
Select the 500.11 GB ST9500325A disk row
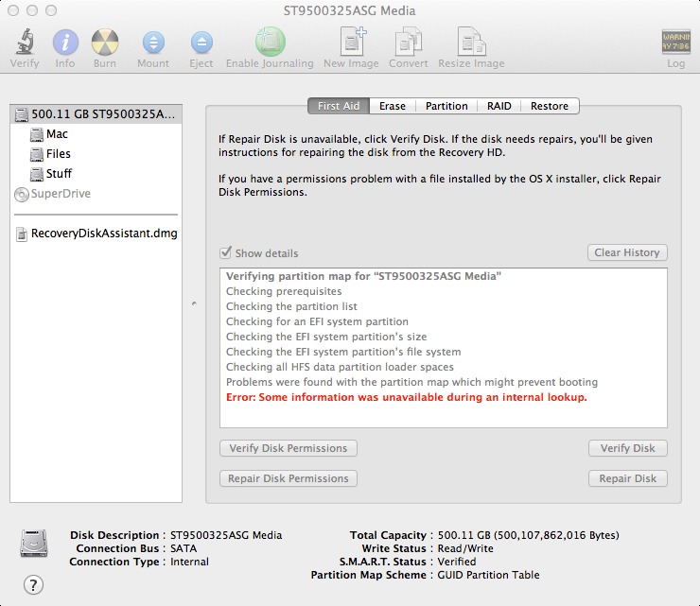(x=96, y=114)
